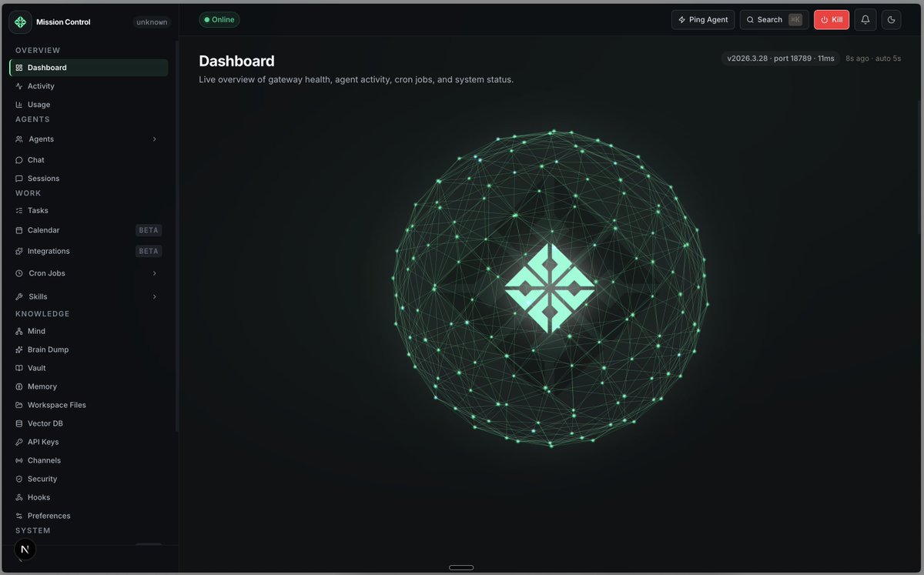Click the Chat bubble icon

point(19,160)
